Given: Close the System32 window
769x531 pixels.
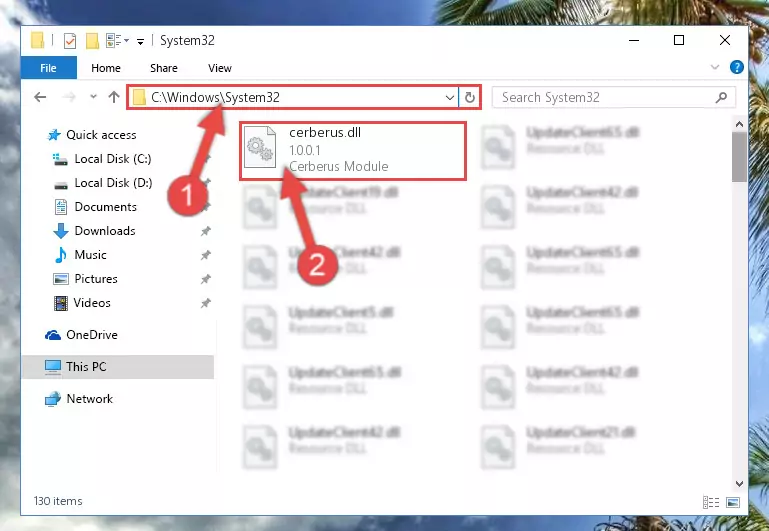Looking at the screenshot, I should 725,40.
